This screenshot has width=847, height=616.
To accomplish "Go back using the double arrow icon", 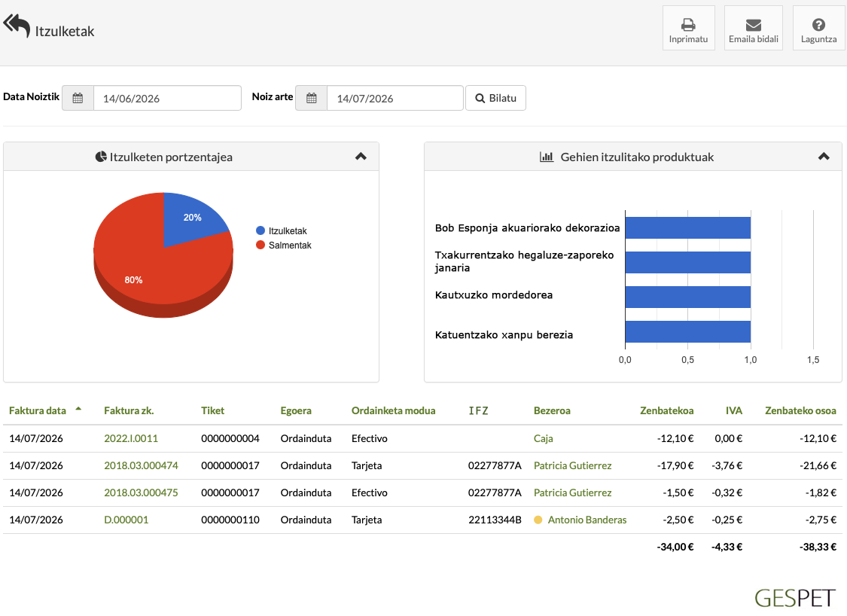I will 17,26.
